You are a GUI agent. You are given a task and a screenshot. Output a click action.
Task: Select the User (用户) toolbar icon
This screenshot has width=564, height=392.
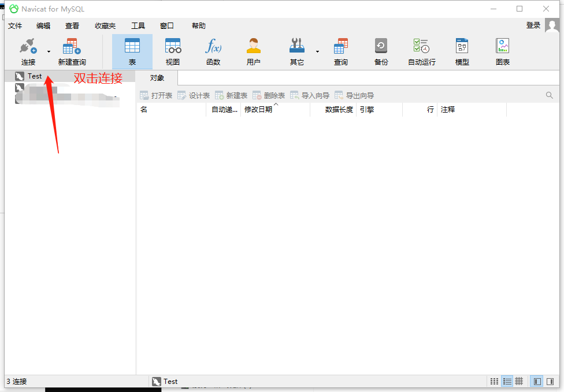click(x=254, y=46)
